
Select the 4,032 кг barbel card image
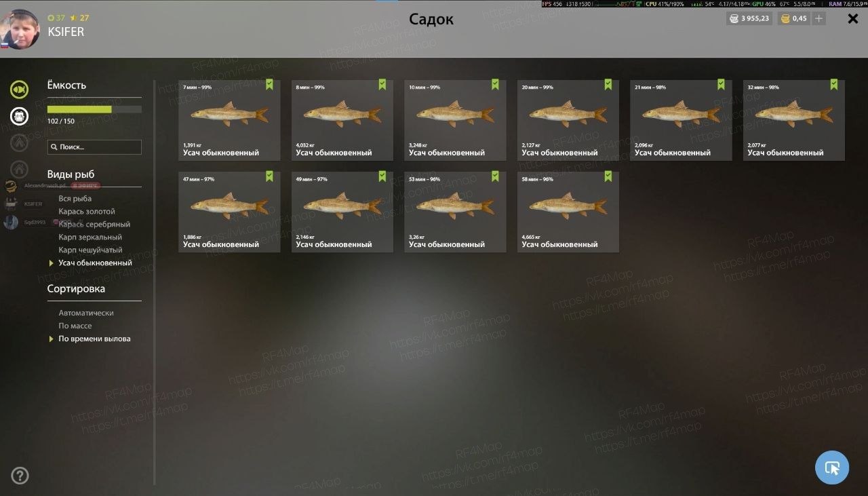[x=342, y=114]
